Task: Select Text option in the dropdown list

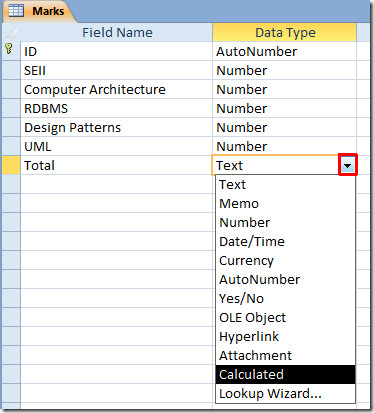Action: click(x=285, y=184)
